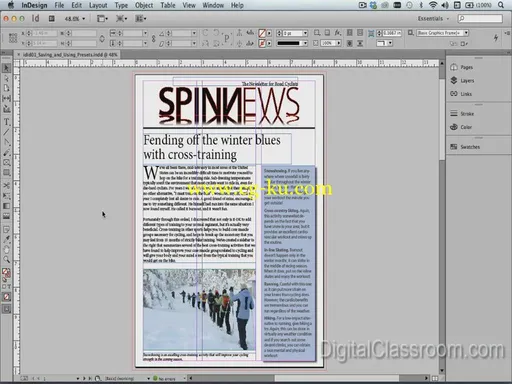The width and height of the screenshot is (512, 384).
Task: Open the Screen Mode dropdown
Action: [x=121, y=19]
